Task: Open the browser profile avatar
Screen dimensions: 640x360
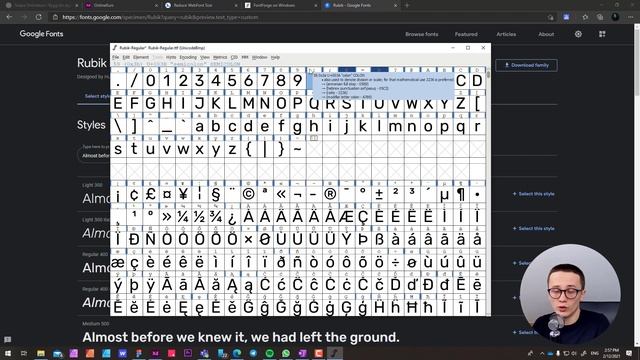Action: tap(616, 17)
